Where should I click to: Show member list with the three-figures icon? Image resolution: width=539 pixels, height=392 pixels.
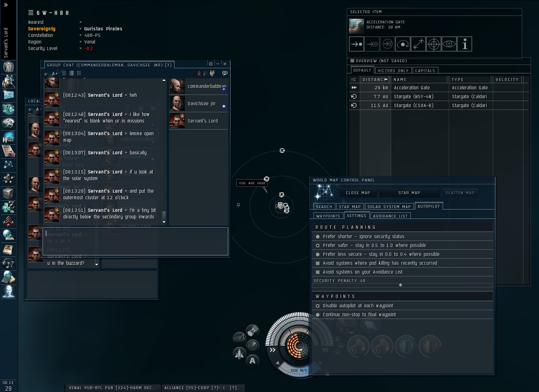point(212,73)
